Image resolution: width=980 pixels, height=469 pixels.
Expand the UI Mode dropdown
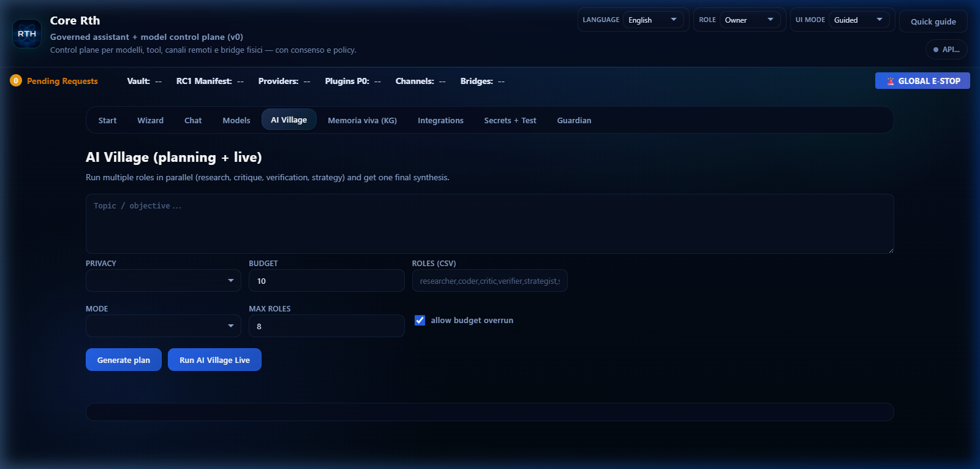point(859,20)
